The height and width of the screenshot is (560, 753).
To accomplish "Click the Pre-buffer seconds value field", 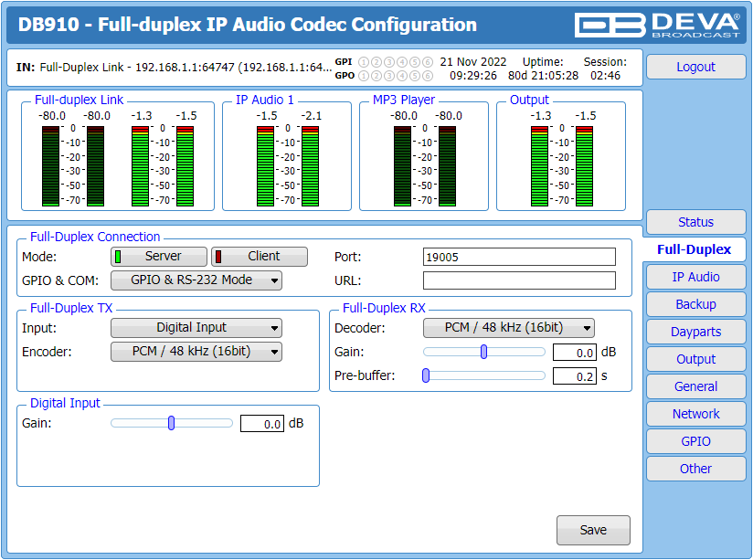I will (x=575, y=375).
